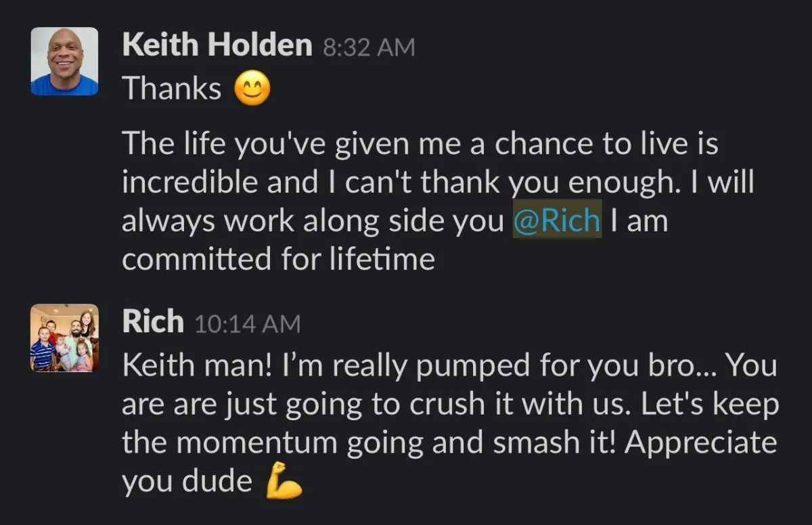Image resolution: width=812 pixels, height=525 pixels.
Task: Click the Rich sender name
Action: [x=153, y=321]
